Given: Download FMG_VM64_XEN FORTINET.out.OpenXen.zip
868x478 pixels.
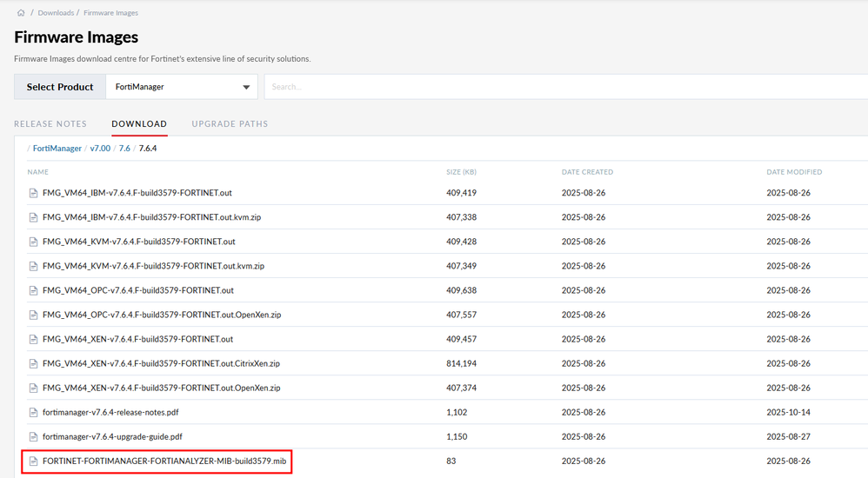Looking at the screenshot, I should 162,388.
